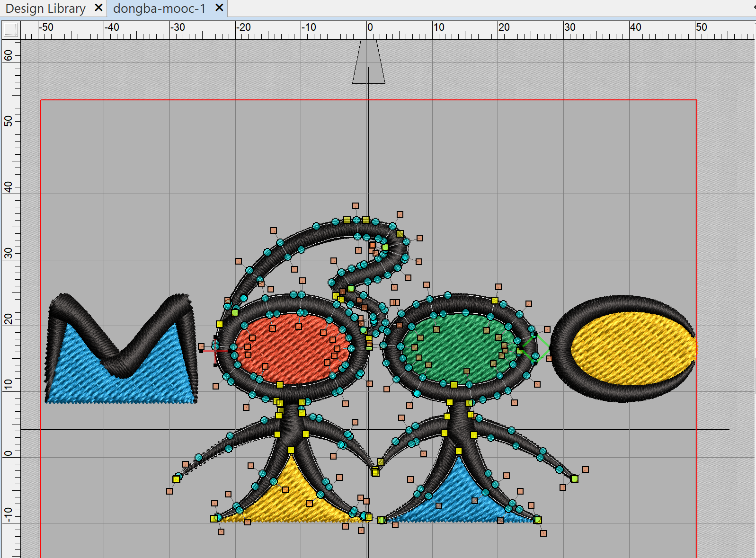Click the 50 mark on vertical ruler

(x=8, y=122)
